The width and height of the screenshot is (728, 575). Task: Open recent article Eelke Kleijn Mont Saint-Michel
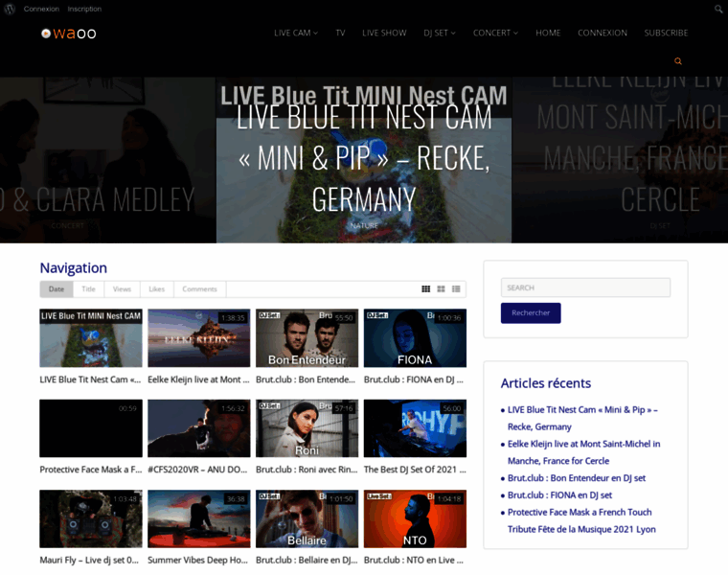pyautogui.click(x=583, y=452)
